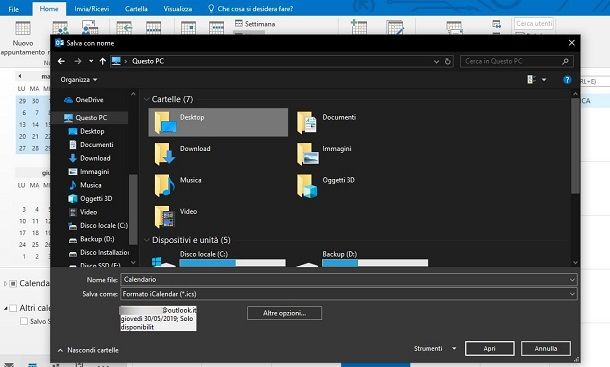Click the main pane vertical scrollbar
This screenshot has width=610, height=367.
tap(575, 146)
